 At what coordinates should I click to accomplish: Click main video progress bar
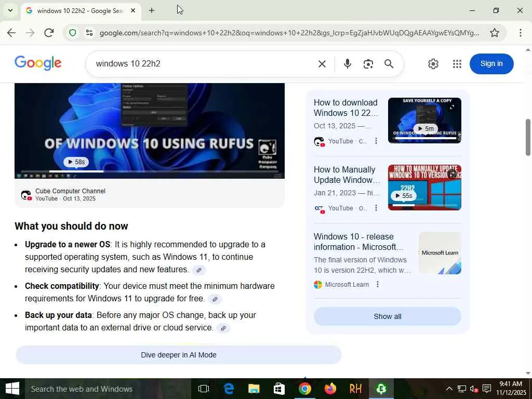tap(149, 171)
